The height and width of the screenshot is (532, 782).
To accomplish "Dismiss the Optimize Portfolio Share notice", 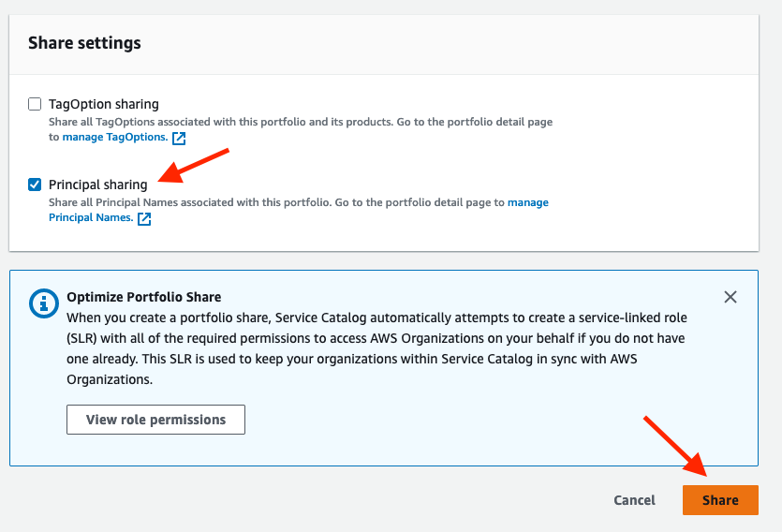I will pos(730,297).
